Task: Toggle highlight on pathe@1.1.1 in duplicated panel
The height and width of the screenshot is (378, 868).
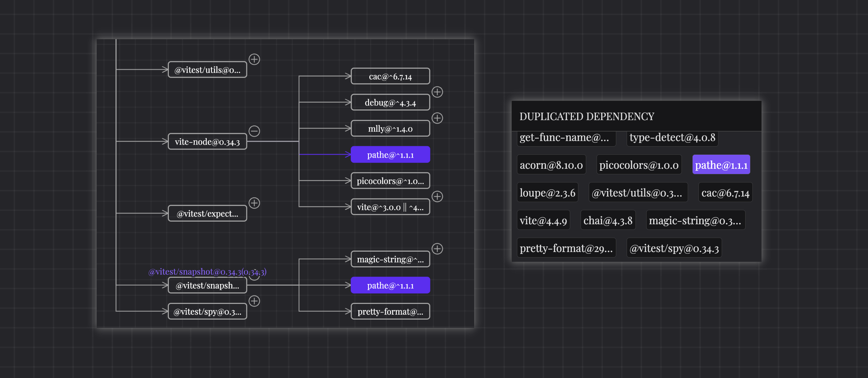Action: pyautogui.click(x=721, y=165)
